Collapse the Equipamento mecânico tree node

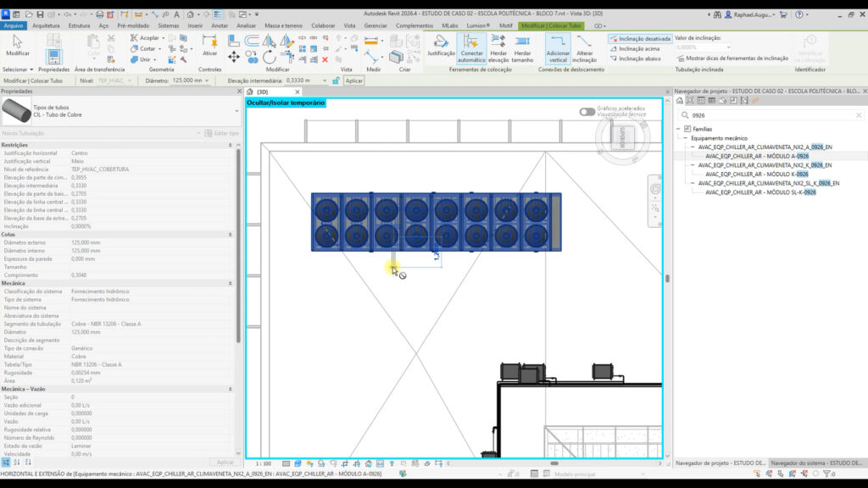pyautogui.click(x=685, y=138)
